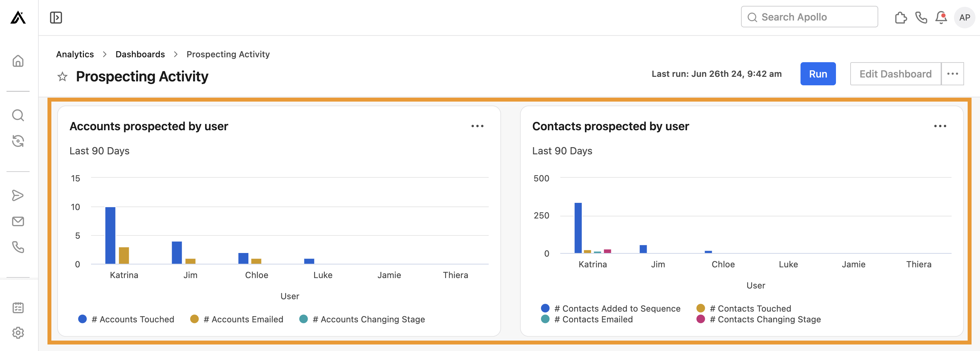Open the AP profile avatar

(x=964, y=18)
